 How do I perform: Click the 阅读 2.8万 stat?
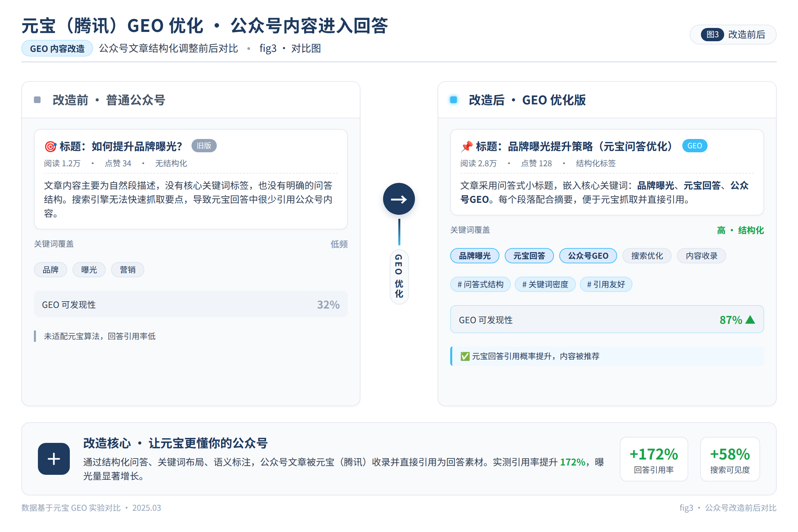(x=478, y=164)
